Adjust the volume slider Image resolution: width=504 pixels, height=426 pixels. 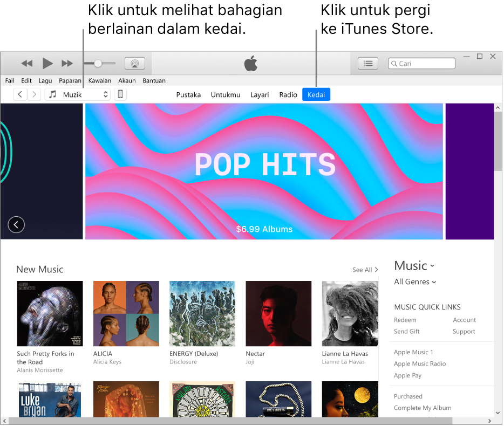pos(99,63)
